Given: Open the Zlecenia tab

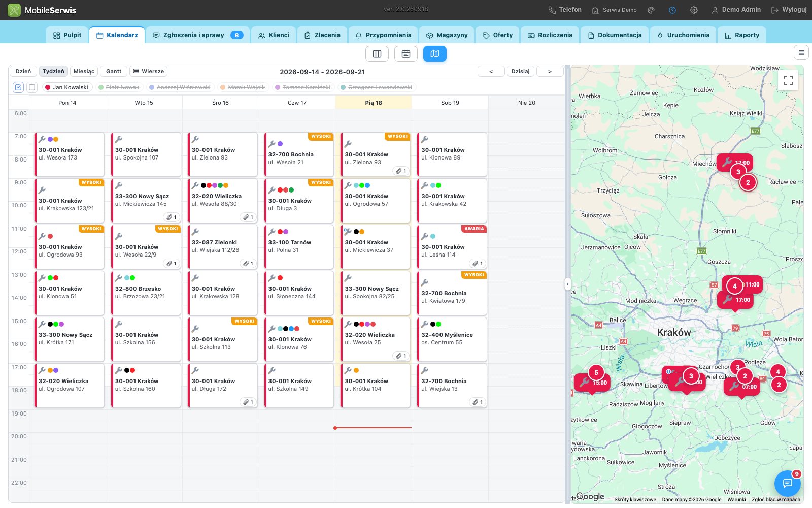Looking at the screenshot, I should coord(322,35).
